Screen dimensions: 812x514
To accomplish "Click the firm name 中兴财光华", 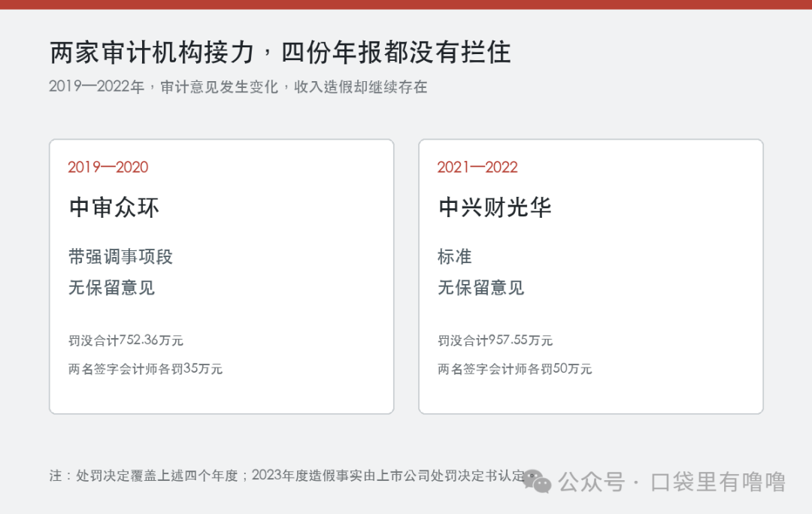I will [495, 207].
